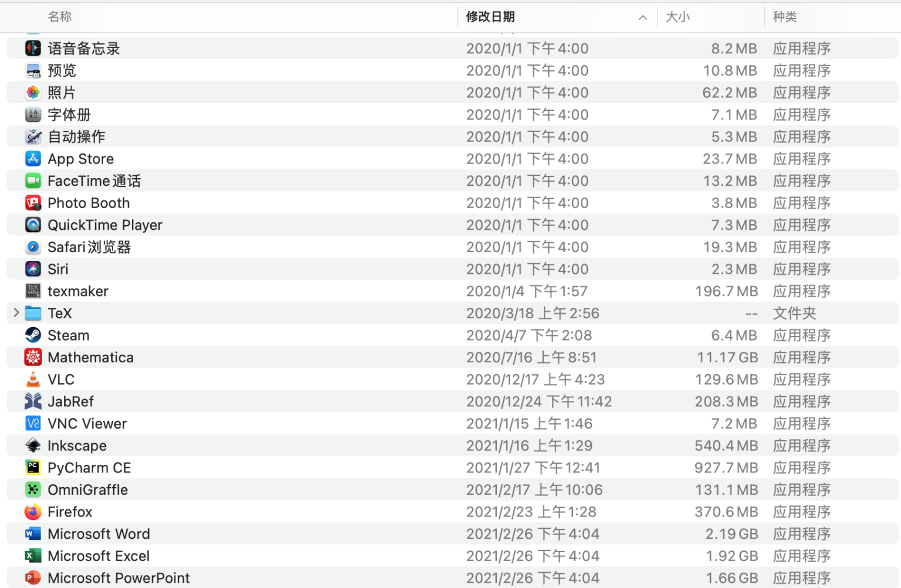This screenshot has height=588, width=901.
Task: Click JabRef's date "2020/12/24 下午11:42"
Action: tap(538, 402)
